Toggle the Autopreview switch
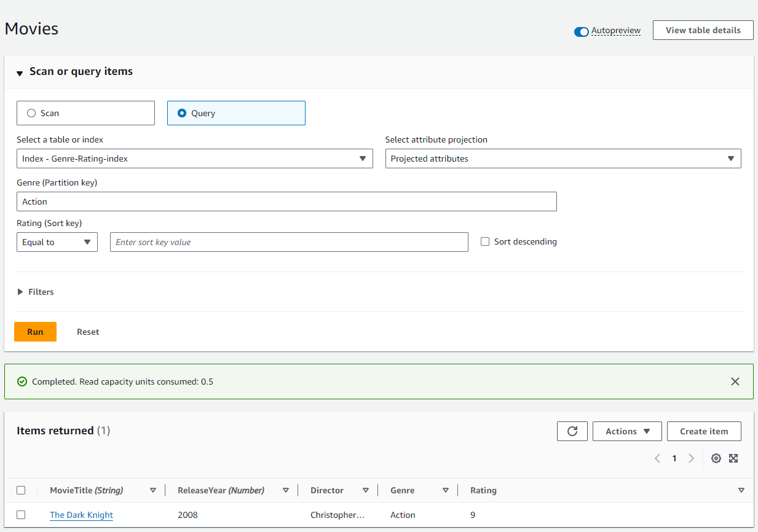Image resolution: width=758 pixels, height=532 pixels. point(581,31)
